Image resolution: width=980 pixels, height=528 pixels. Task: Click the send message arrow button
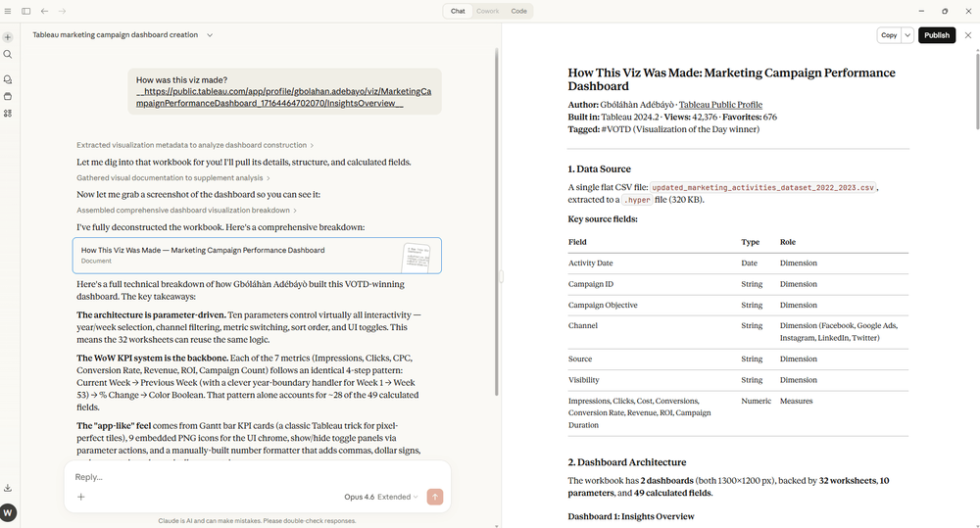435,497
